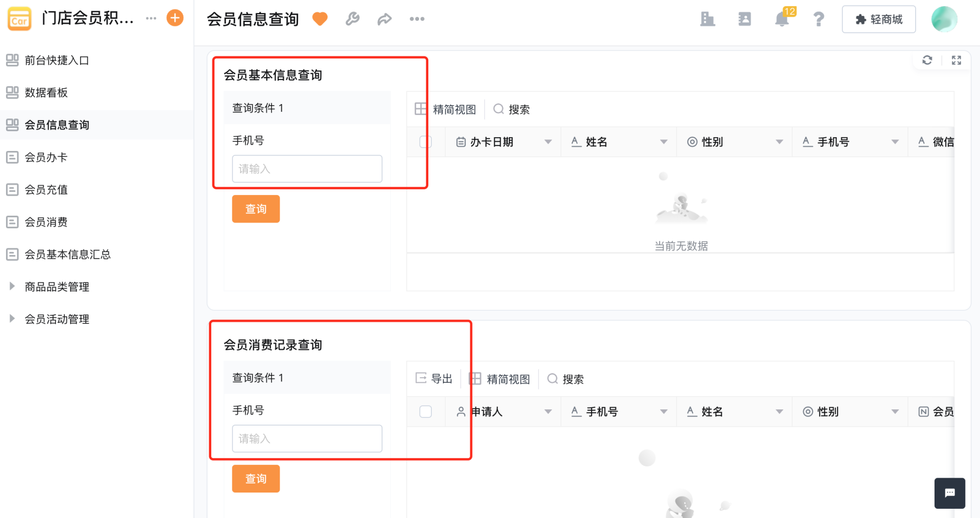
Task: Select all rows in the 申请人 table
Action: point(425,411)
